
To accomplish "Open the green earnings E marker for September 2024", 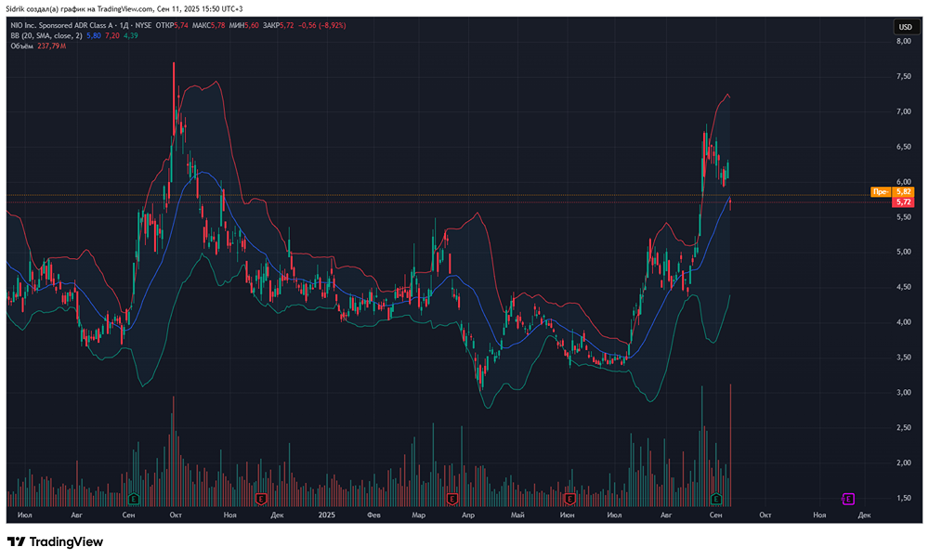I will (133, 499).
